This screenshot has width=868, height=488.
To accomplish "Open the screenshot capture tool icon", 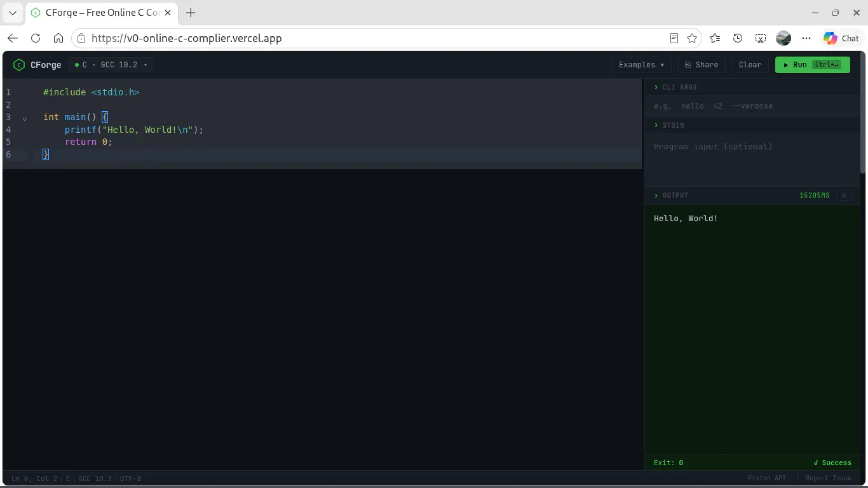I will point(761,38).
